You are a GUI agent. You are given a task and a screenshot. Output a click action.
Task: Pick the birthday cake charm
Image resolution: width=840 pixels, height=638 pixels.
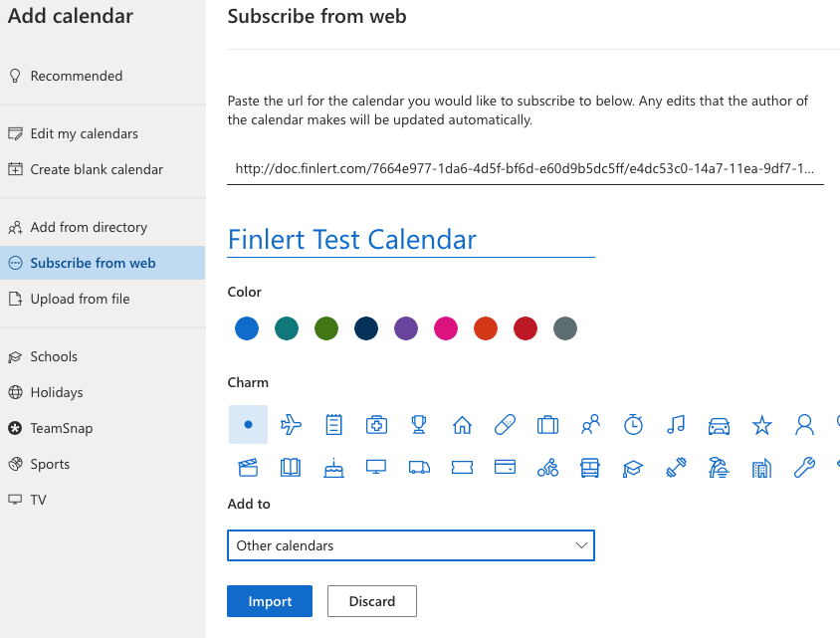[333, 467]
